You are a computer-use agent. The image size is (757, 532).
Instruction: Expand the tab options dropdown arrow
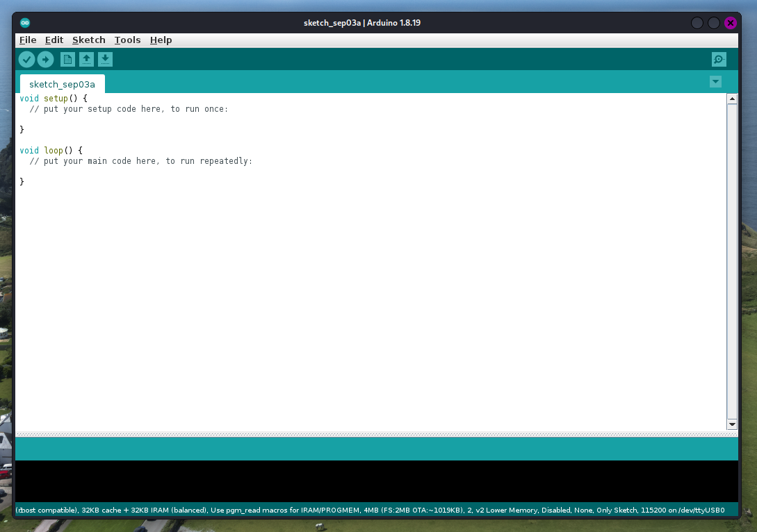click(x=715, y=82)
